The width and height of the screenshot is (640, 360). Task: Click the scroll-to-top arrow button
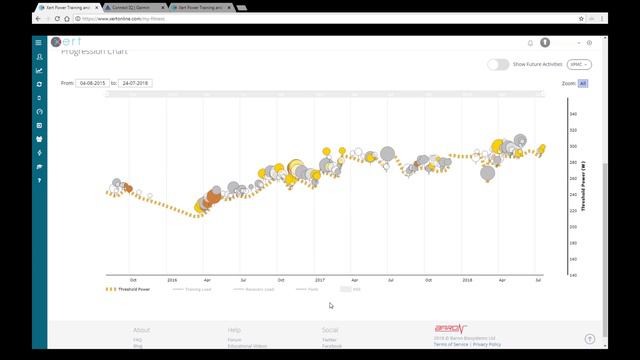[589, 339]
